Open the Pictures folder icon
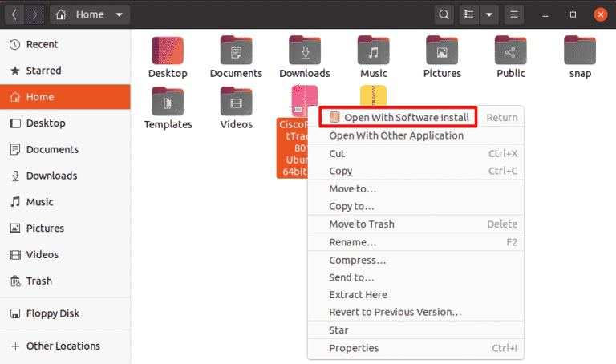 [442, 51]
